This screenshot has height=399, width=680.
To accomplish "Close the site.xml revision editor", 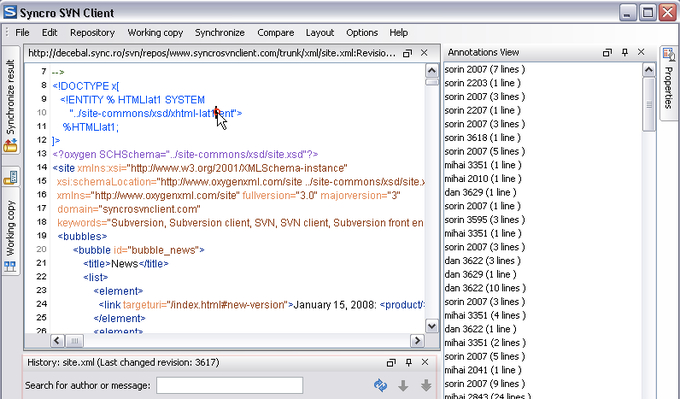I will tap(424, 53).
